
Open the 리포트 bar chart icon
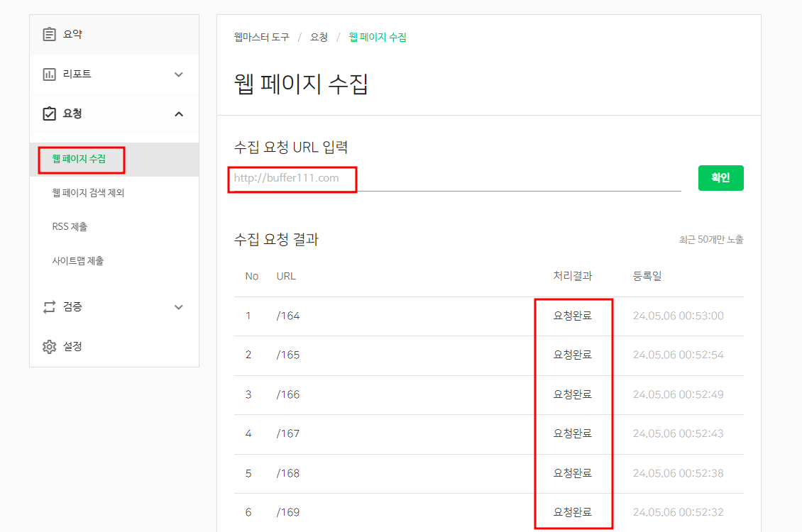tap(48, 74)
